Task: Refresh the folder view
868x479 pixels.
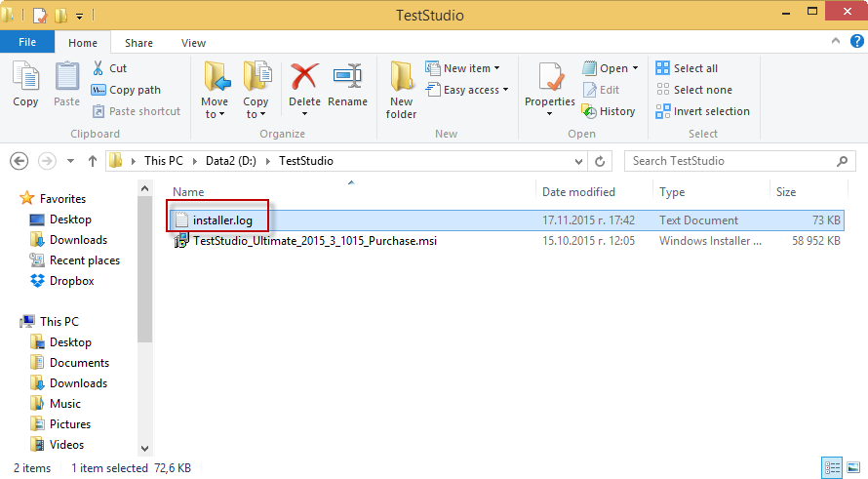Action: point(600,161)
